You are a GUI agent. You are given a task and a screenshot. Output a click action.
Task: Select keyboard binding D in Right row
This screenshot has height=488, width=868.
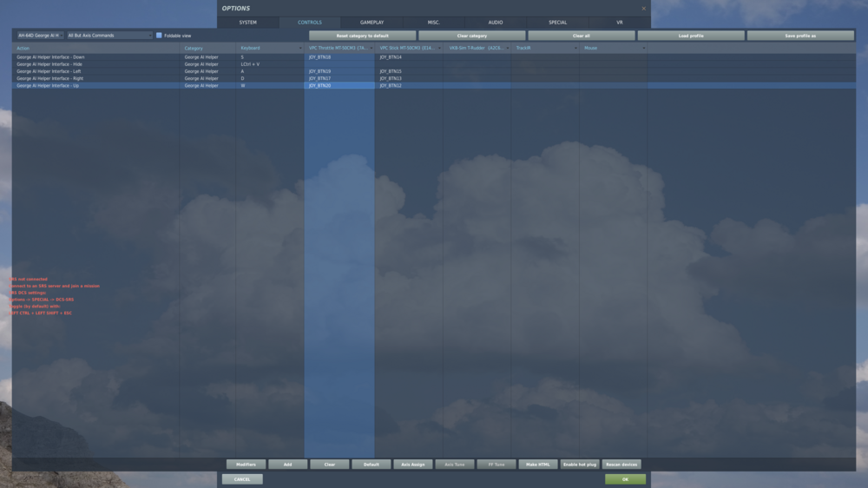[x=270, y=79]
